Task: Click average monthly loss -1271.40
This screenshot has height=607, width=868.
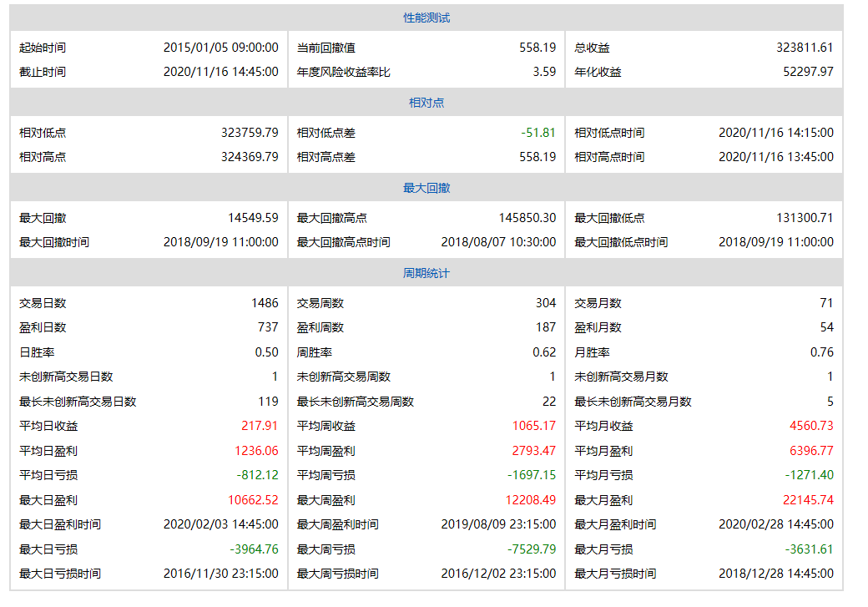Action: [809, 476]
